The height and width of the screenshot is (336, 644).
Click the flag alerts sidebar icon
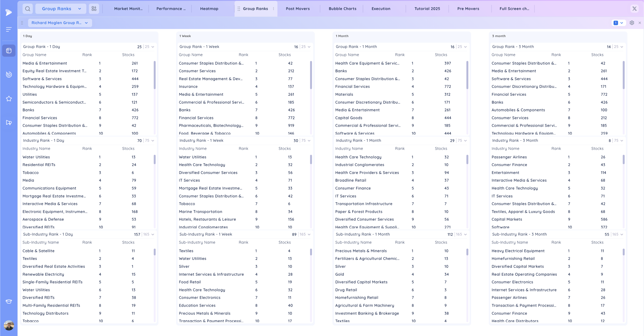coord(9,123)
